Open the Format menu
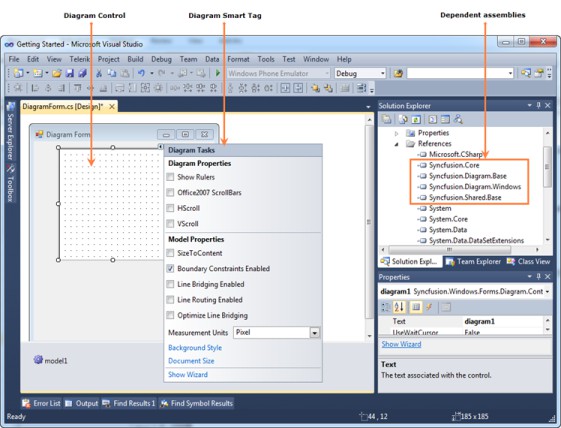Screen dimensions: 561x428 (238, 59)
